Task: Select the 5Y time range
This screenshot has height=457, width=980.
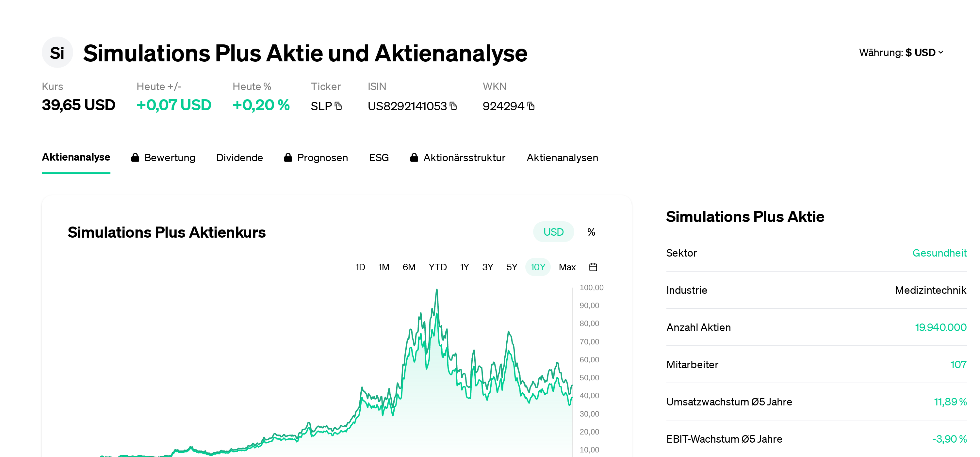Action: 511,267
